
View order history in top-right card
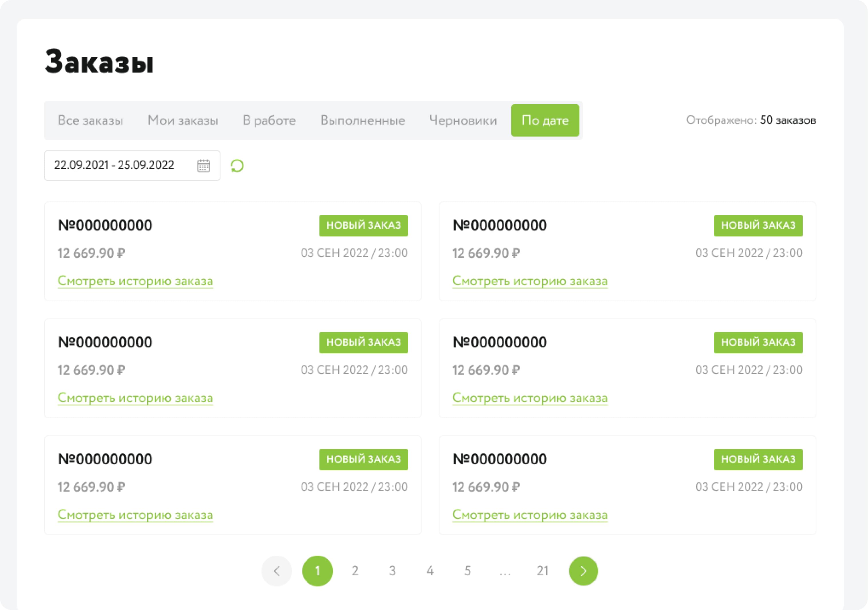(530, 281)
